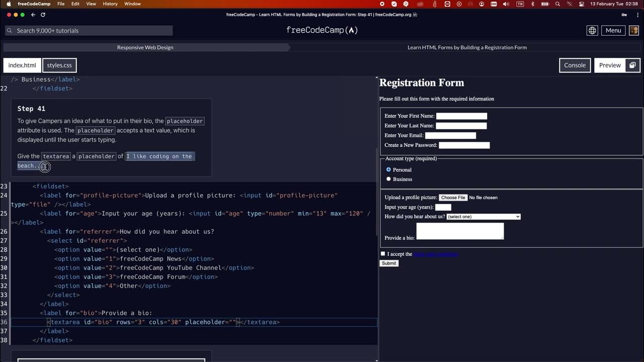Viewport: 644px width, 362px height.
Task: Open the Creative Cloud menu bar icon
Action: tap(420, 4)
